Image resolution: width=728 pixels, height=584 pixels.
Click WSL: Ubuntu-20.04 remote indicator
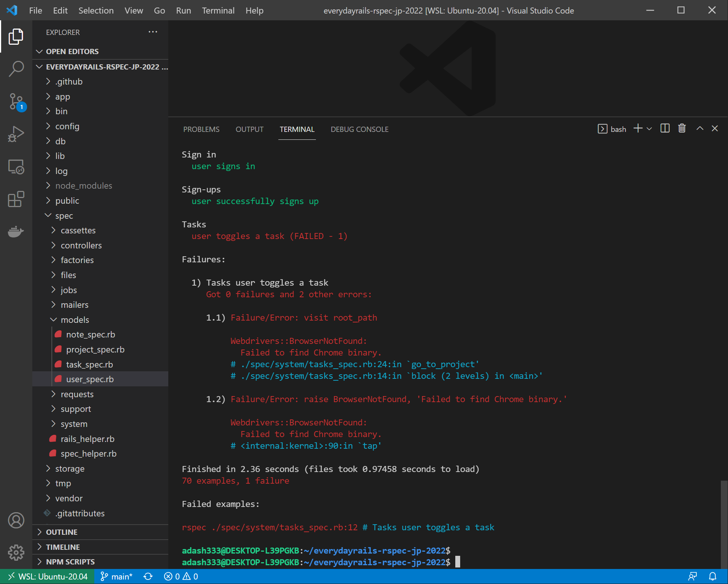[48, 576]
